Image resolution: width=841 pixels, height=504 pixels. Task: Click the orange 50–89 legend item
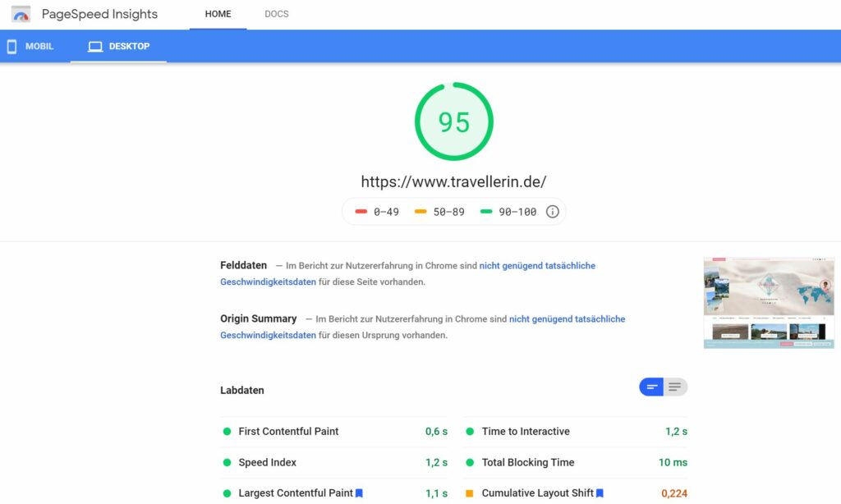click(440, 212)
